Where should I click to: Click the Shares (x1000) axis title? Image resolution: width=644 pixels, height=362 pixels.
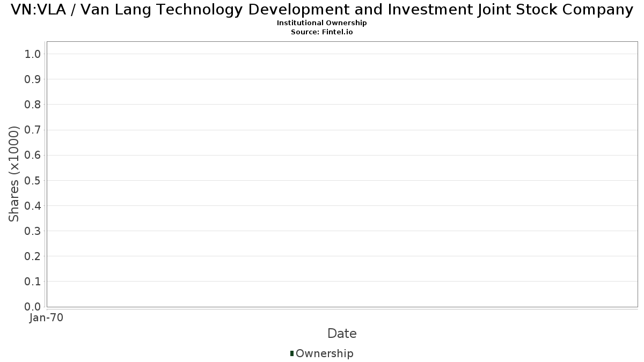[x=14, y=174]
